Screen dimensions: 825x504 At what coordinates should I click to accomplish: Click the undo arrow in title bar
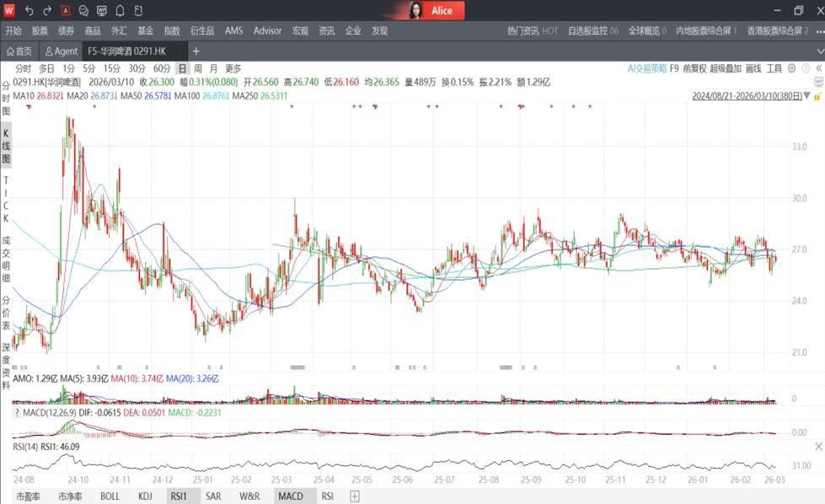tap(29, 11)
